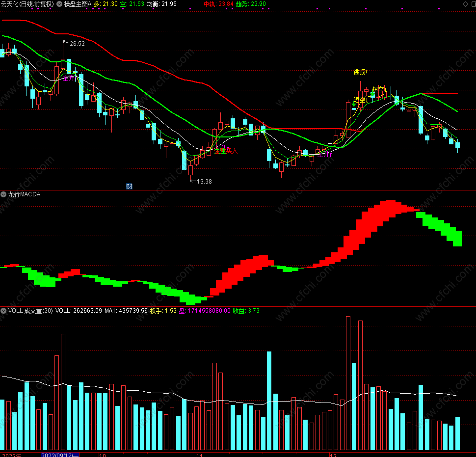Click the month 11 axis label
The height and width of the screenshot is (457, 476).
click(x=199, y=455)
